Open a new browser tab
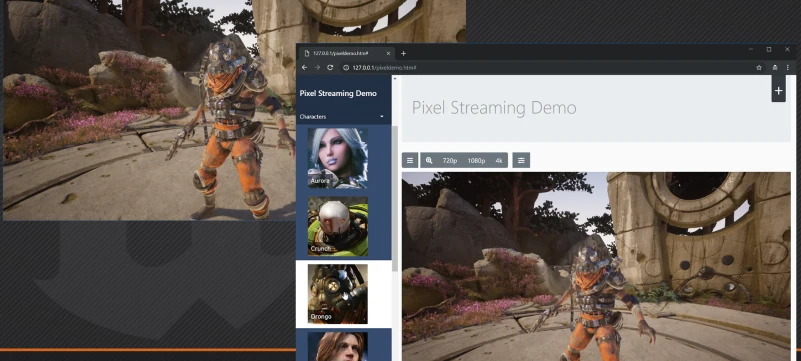The image size is (801, 361). [x=403, y=53]
